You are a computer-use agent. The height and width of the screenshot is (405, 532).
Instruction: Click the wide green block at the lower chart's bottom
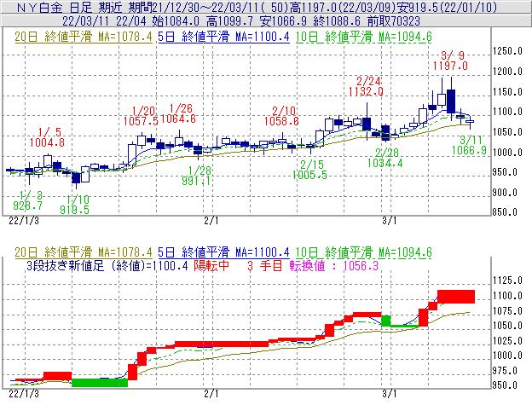click(100, 383)
